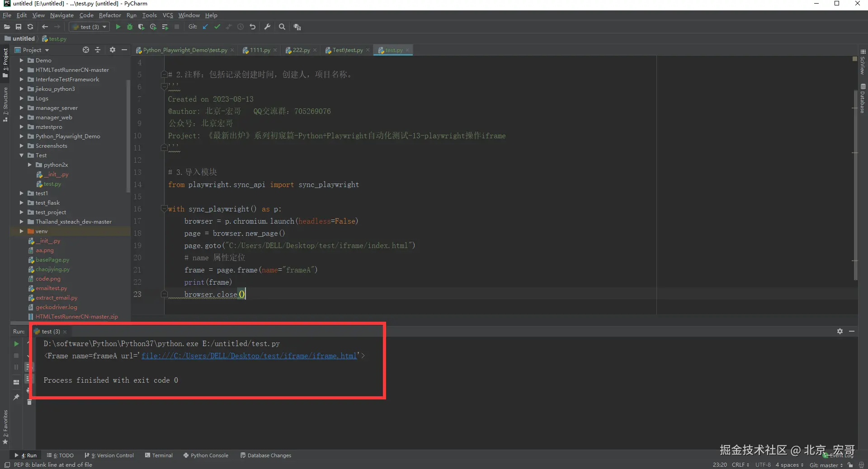Pin the Run tab with the pin icon
Viewport: 868px width, 469px height.
click(x=16, y=397)
